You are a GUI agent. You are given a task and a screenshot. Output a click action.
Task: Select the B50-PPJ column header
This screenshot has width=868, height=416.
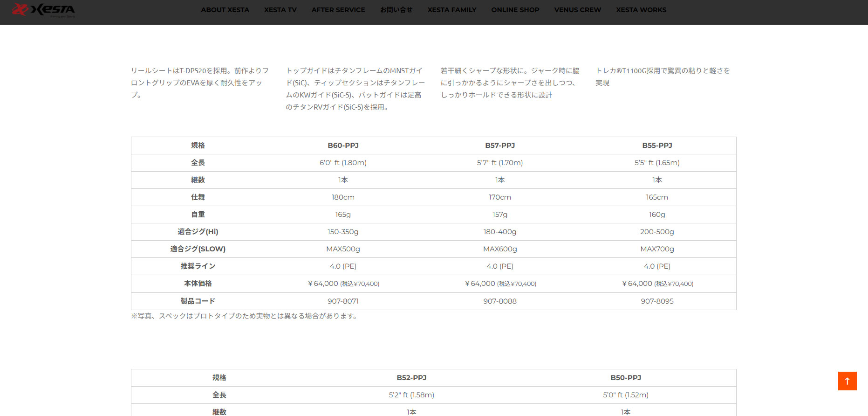pyautogui.click(x=626, y=378)
